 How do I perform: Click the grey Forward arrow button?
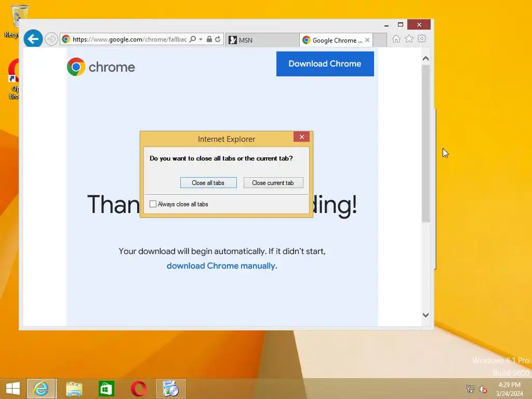point(51,39)
